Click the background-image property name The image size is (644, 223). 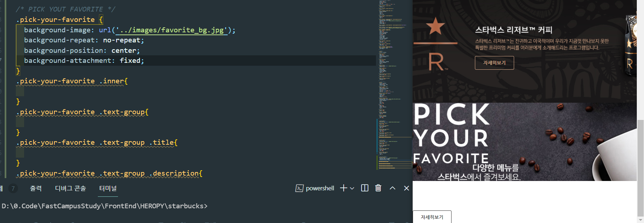pos(57,30)
